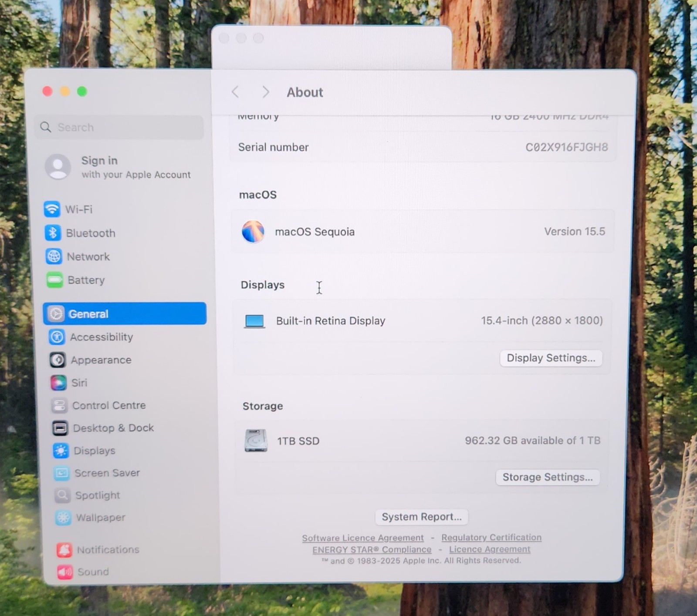Screen dimensions: 697x616
Task: Open the Screen Saver icon
Action: [61, 473]
